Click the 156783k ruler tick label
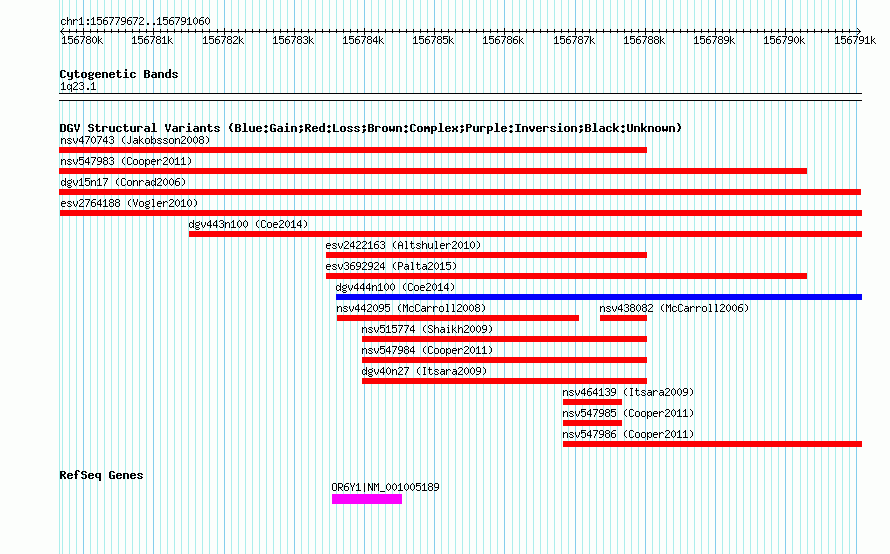Screen dimensions: 890x554 (293, 40)
